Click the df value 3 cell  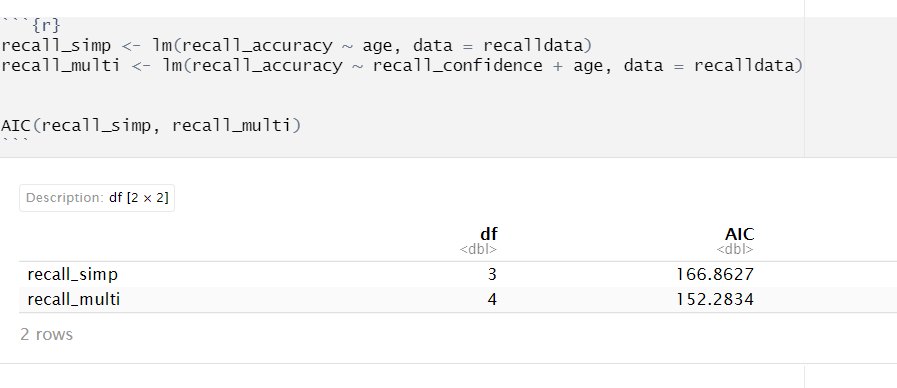pyautogui.click(x=492, y=275)
